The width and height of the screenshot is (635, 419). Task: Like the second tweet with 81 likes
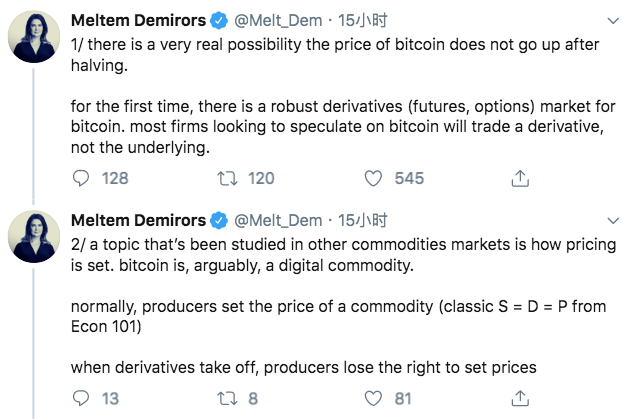[x=373, y=398]
